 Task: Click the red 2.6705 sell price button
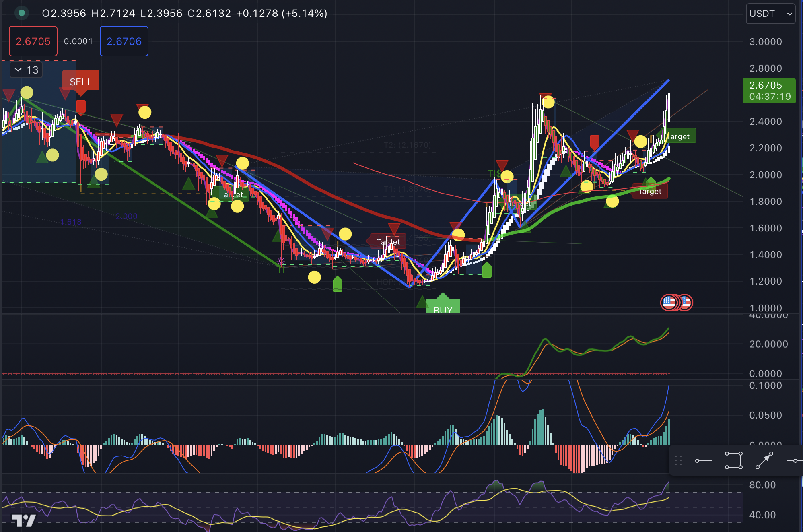(33, 41)
